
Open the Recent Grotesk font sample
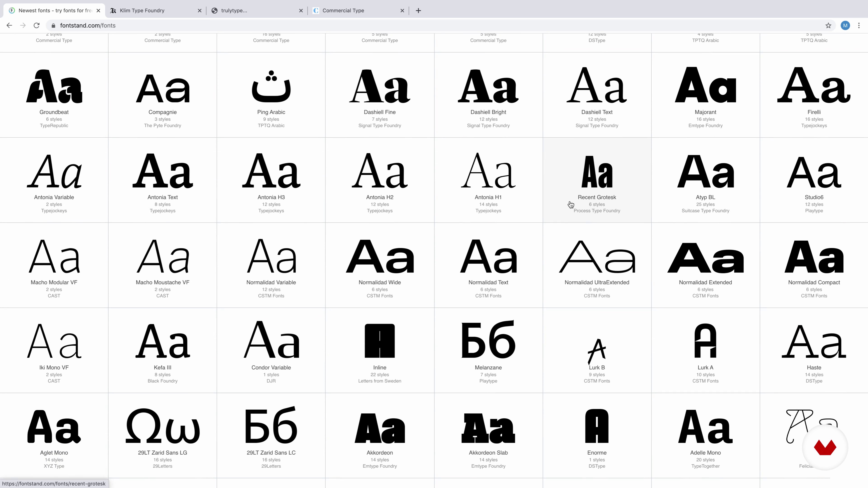[x=597, y=172]
